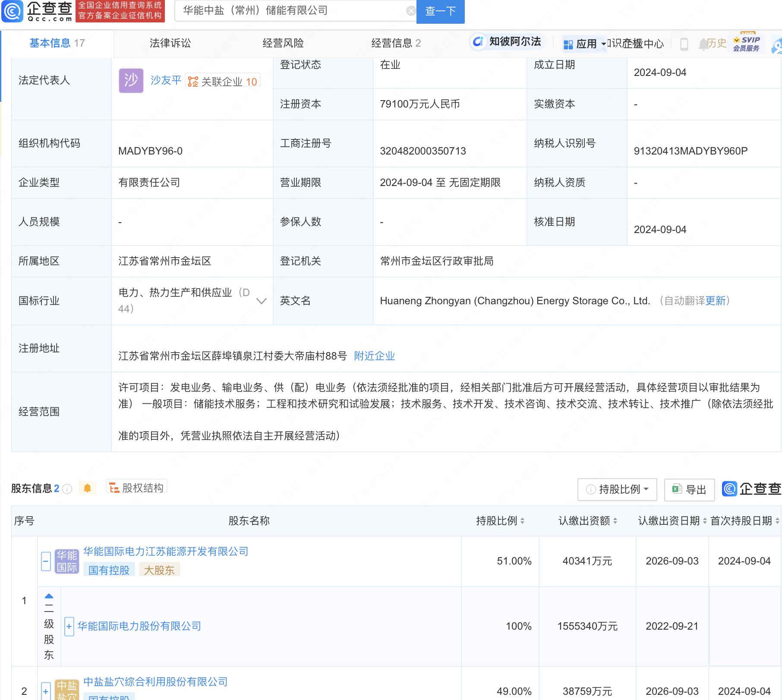Viewport: 782px width, 700px height.
Task: Open the 附近企业 link after the address
Action: (x=374, y=356)
